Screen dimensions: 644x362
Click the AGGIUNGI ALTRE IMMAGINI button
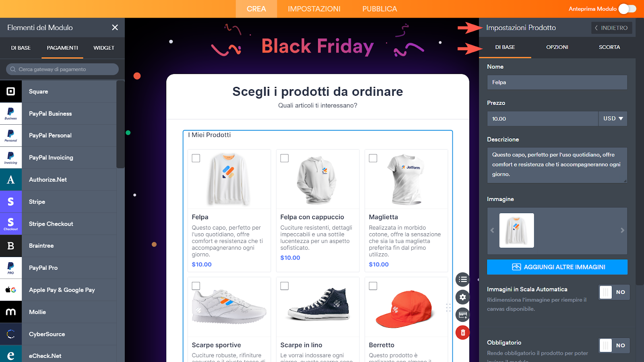tap(557, 267)
